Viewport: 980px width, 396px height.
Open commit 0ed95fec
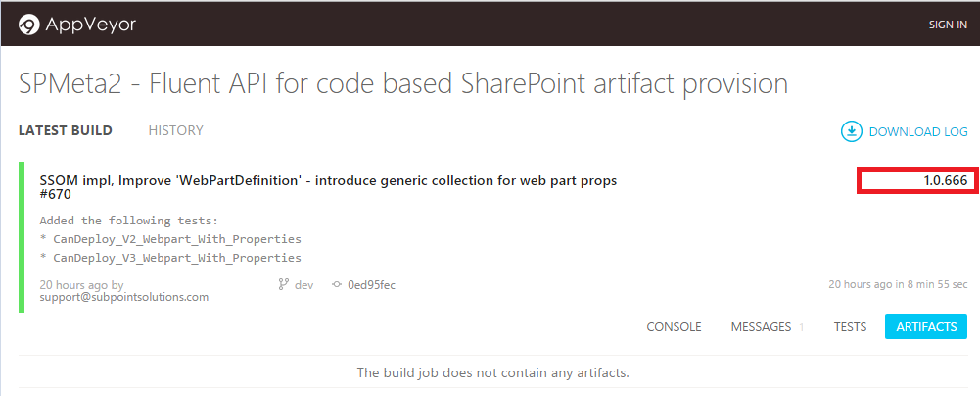click(371, 285)
